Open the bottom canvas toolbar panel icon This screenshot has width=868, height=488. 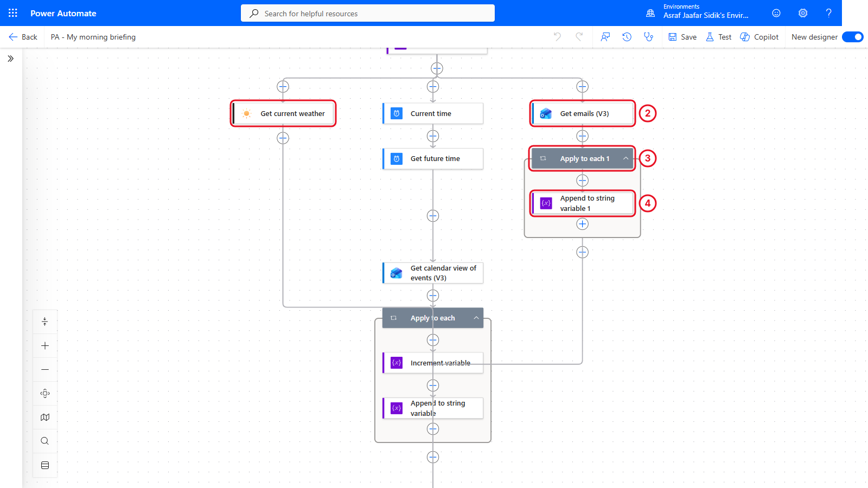pos(45,465)
